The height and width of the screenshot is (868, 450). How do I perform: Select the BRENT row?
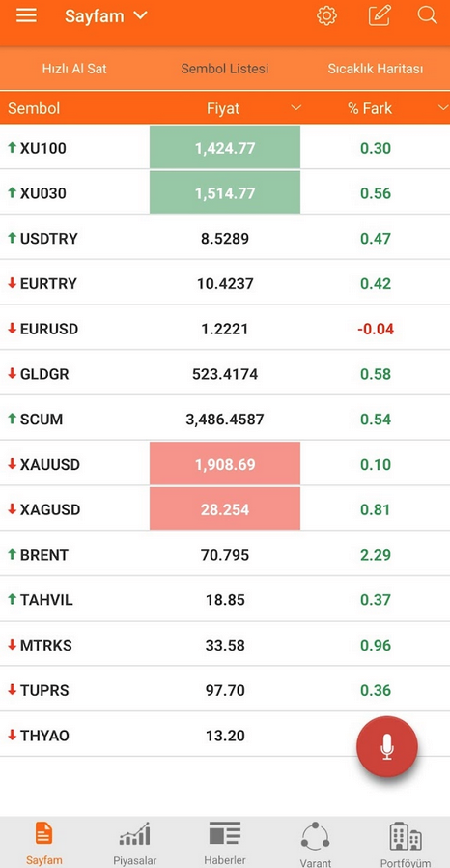pyautogui.click(x=225, y=554)
